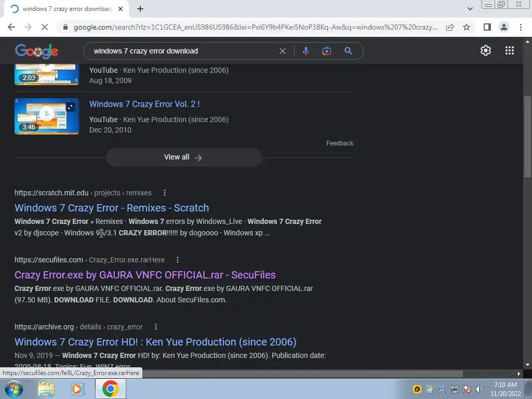Open more options for archive.org result
This screenshot has height=399, width=532.
point(156,327)
